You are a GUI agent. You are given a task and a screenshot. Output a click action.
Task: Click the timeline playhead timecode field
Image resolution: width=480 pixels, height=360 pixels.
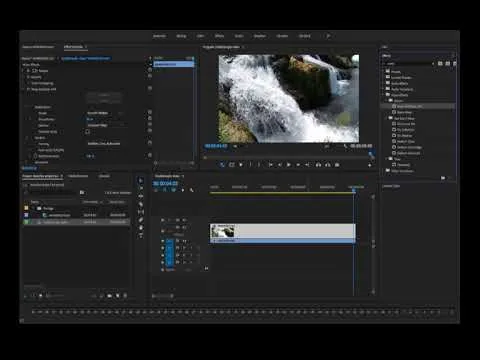[x=166, y=184]
